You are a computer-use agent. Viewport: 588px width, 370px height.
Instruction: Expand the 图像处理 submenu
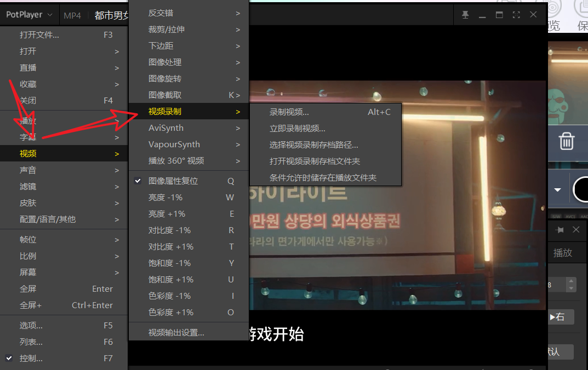pyautogui.click(x=165, y=62)
